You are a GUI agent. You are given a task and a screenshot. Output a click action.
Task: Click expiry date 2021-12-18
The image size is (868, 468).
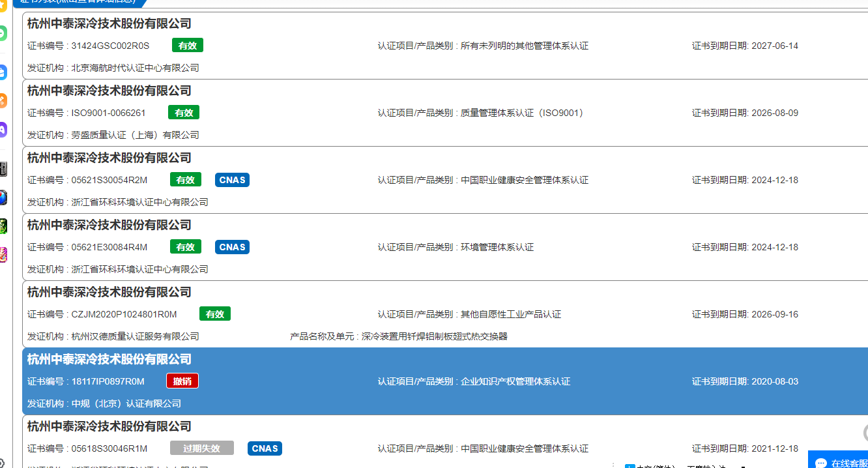(x=775, y=448)
